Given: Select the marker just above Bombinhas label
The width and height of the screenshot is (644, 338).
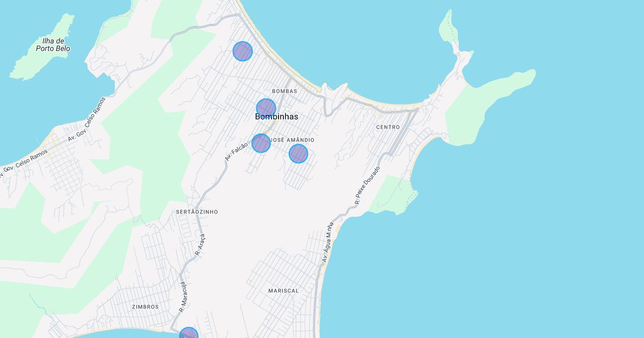Looking at the screenshot, I should point(266,108).
